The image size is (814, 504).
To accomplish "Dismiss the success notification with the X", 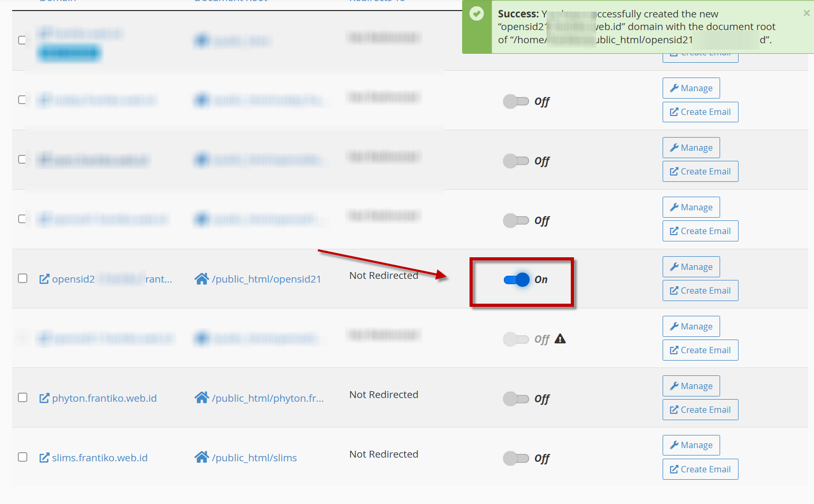I will (806, 13).
